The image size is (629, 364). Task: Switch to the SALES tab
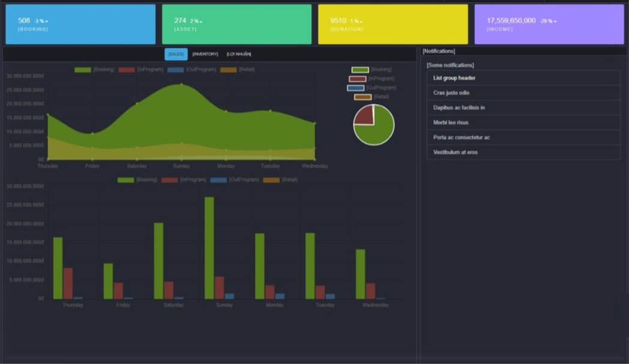[x=176, y=55]
